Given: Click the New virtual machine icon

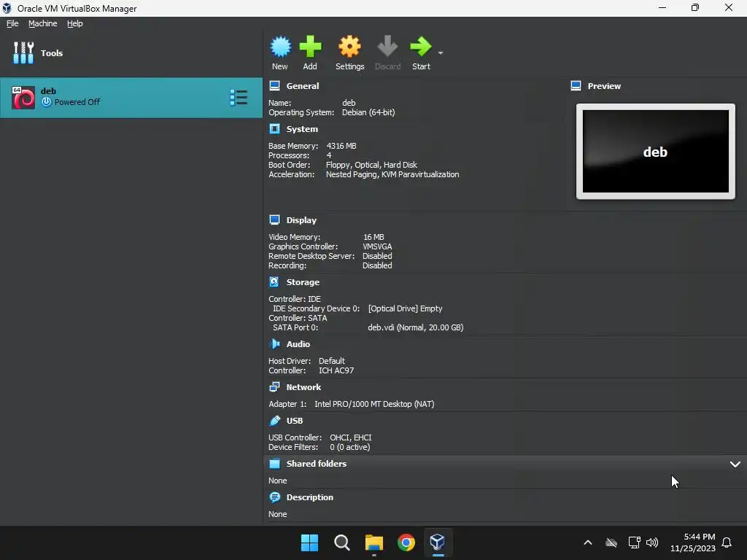Looking at the screenshot, I should (x=280, y=47).
